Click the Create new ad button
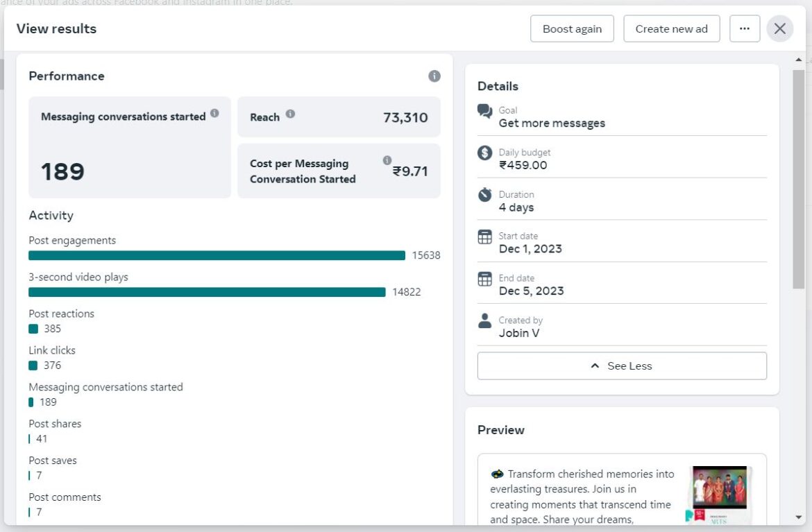The width and height of the screenshot is (812, 532). point(671,29)
